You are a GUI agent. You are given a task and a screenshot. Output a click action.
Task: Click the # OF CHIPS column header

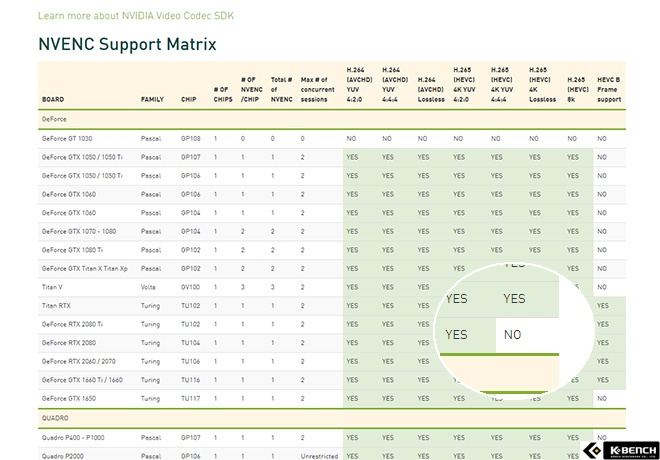tap(223, 94)
